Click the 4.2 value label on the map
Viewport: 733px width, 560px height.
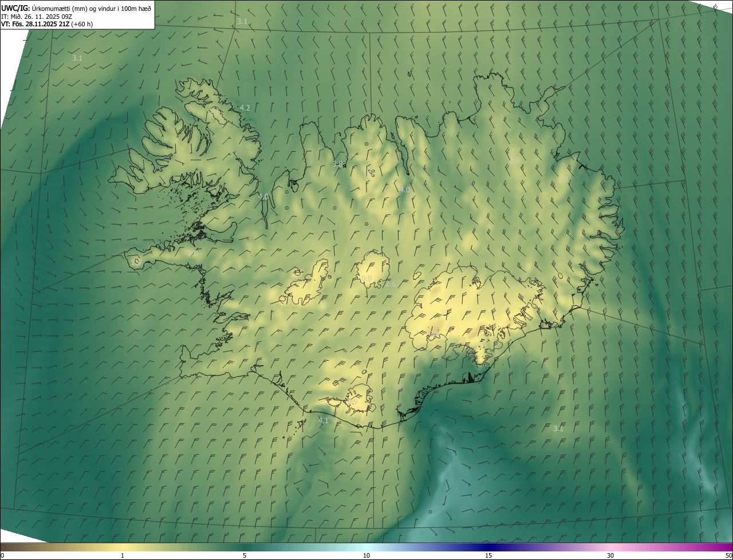click(x=245, y=108)
